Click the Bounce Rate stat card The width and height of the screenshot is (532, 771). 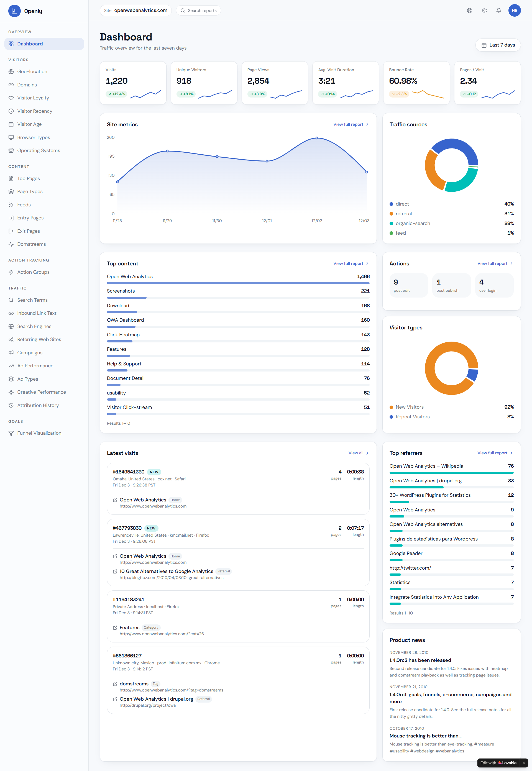[x=416, y=83]
